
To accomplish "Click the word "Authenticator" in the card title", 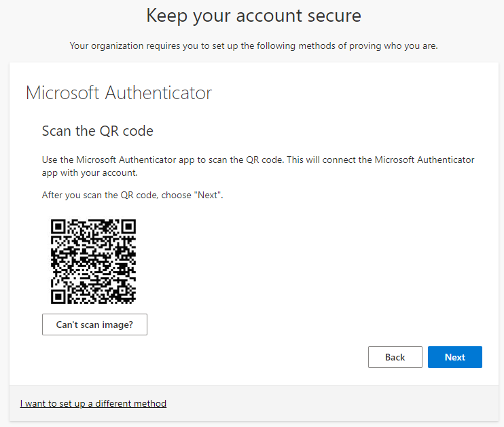I will [157, 93].
